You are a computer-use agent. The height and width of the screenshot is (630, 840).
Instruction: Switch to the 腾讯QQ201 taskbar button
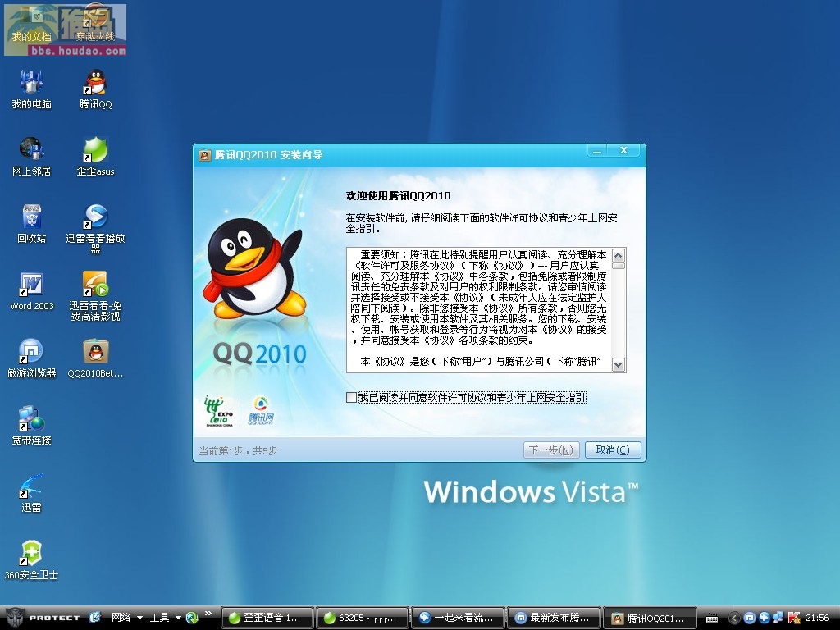[650, 618]
